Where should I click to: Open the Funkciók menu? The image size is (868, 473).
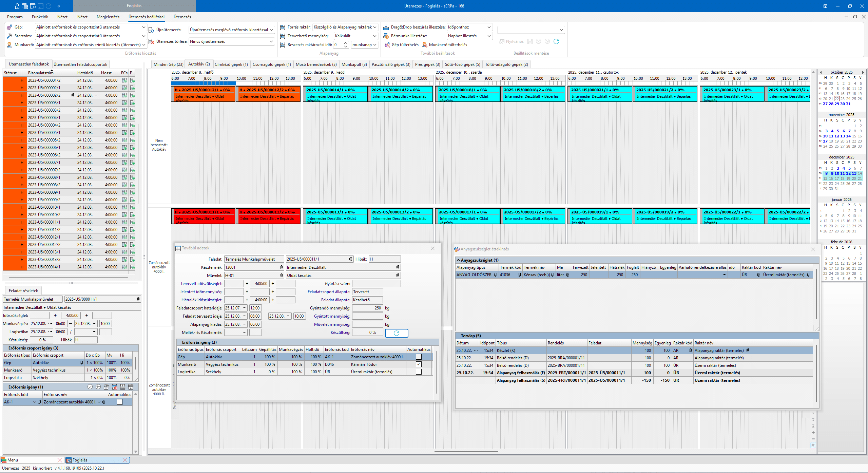click(x=40, y=17)
